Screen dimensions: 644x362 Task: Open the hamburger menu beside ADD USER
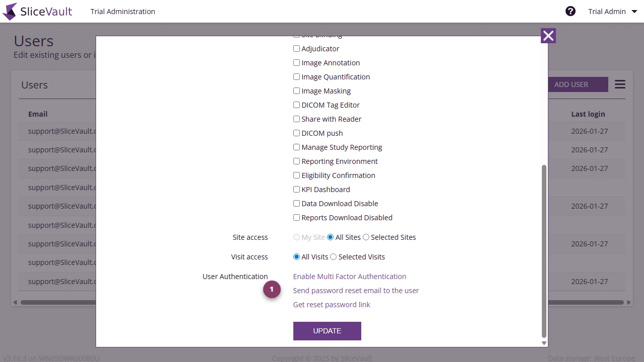pos(620,84)
